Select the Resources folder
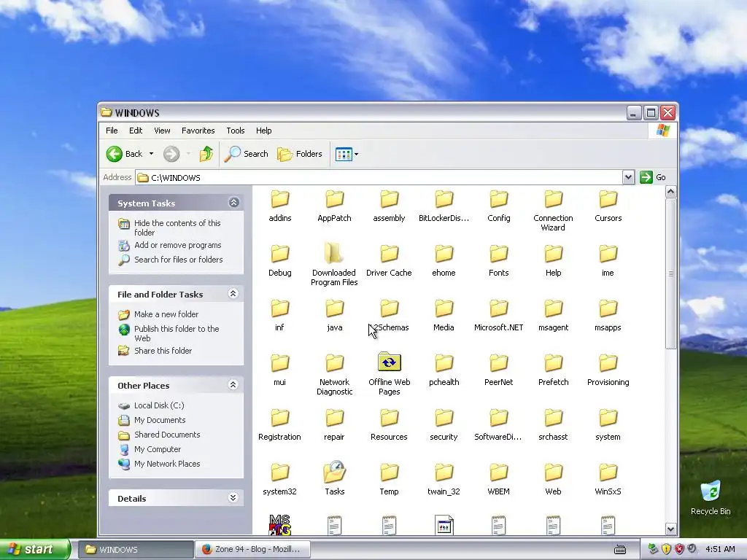747x560 pixels. tap(390, 425)
